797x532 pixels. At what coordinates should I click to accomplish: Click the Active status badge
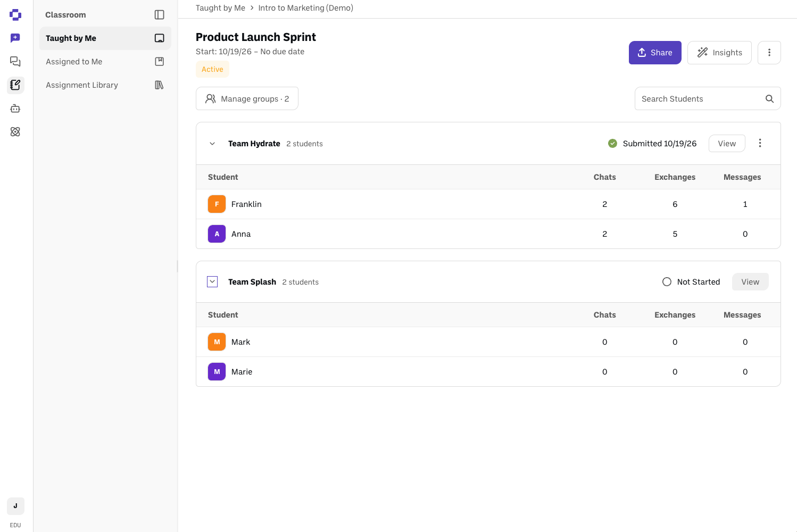click(x=212, y=69)
